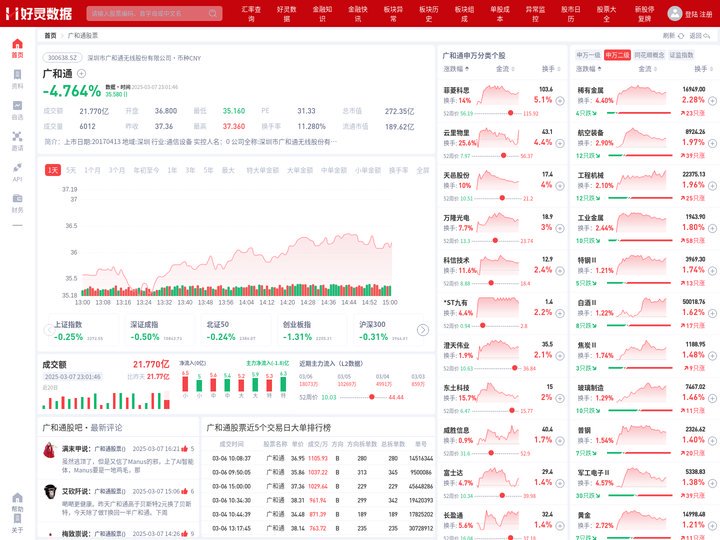Viewport: 720px width, 540px height.
Task: Select 年初至今 chart range
Action: 146,170
